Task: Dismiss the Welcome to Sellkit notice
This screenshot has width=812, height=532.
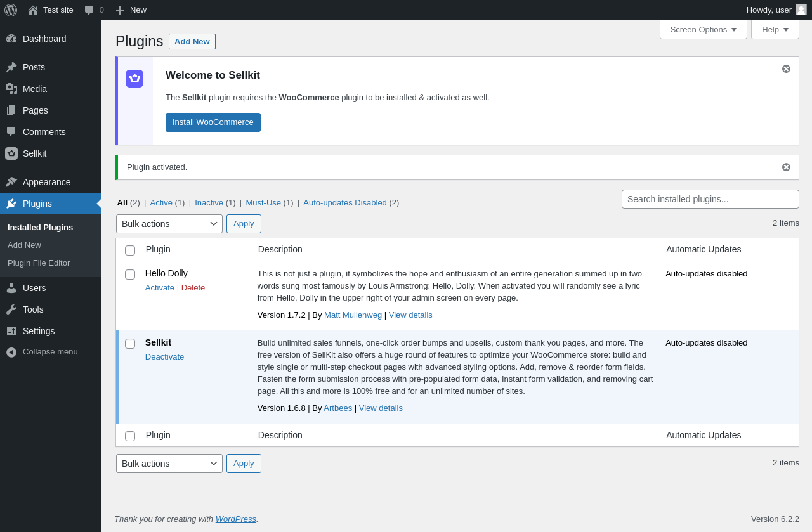Action: tap(786, 69)
